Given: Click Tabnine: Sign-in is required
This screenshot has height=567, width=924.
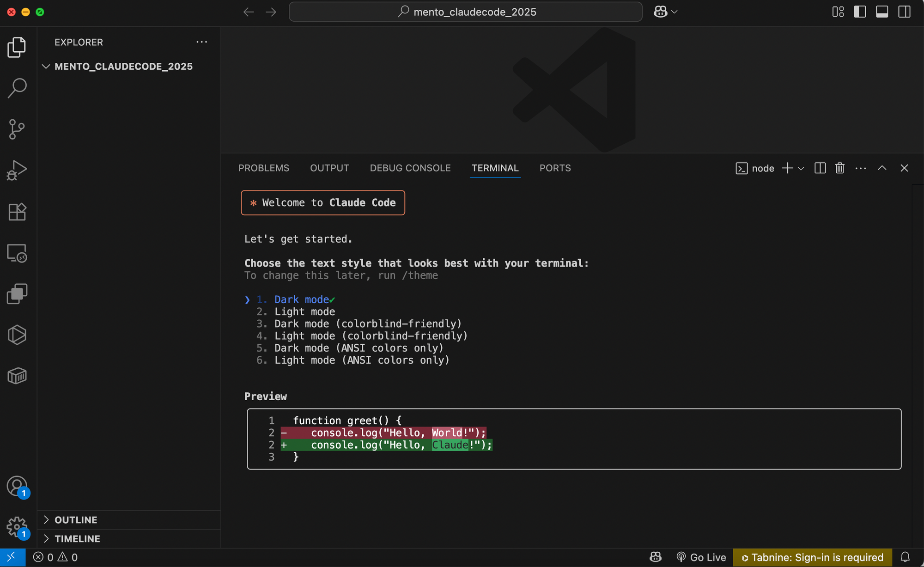Looking at the screenshot, I should [x=812, y=557].
